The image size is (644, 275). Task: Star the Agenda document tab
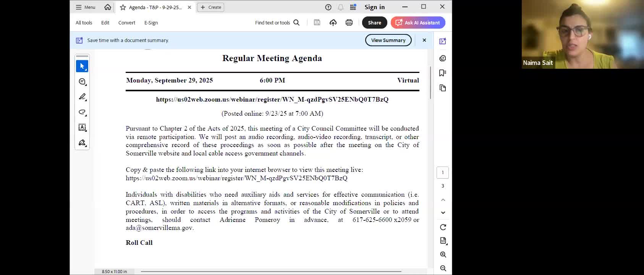pyautogui.click(x=123, y=7)
